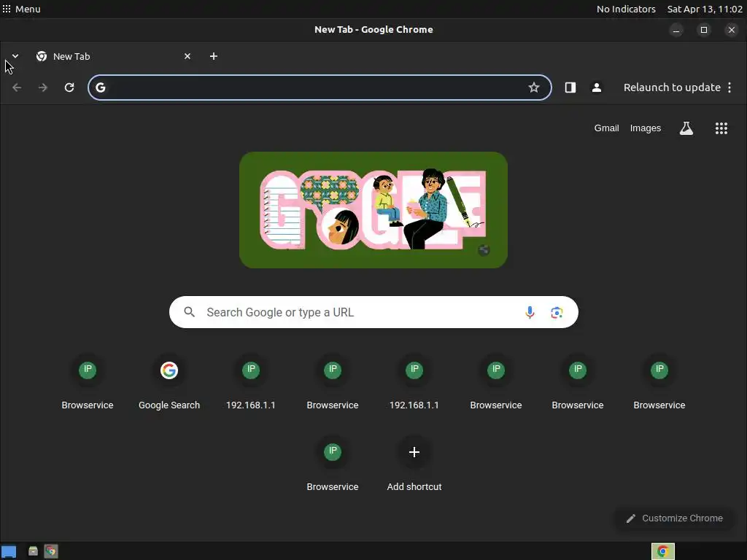Toggle the side panel icon
Viewport: 747px width, 560px height.
click(570, 87)
